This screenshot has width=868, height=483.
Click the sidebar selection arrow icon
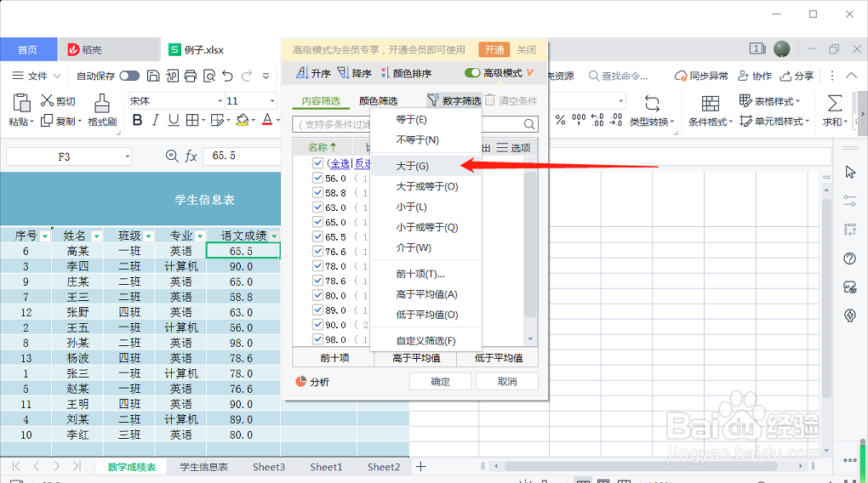[850, 173]
